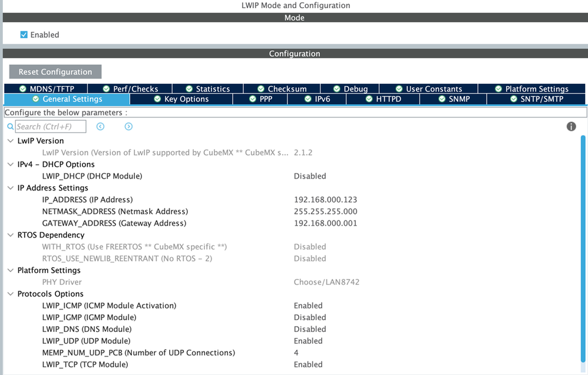Collapse IP Address Settings section
The height and width of the screenshot is (375, 588).
pos(11,188)
